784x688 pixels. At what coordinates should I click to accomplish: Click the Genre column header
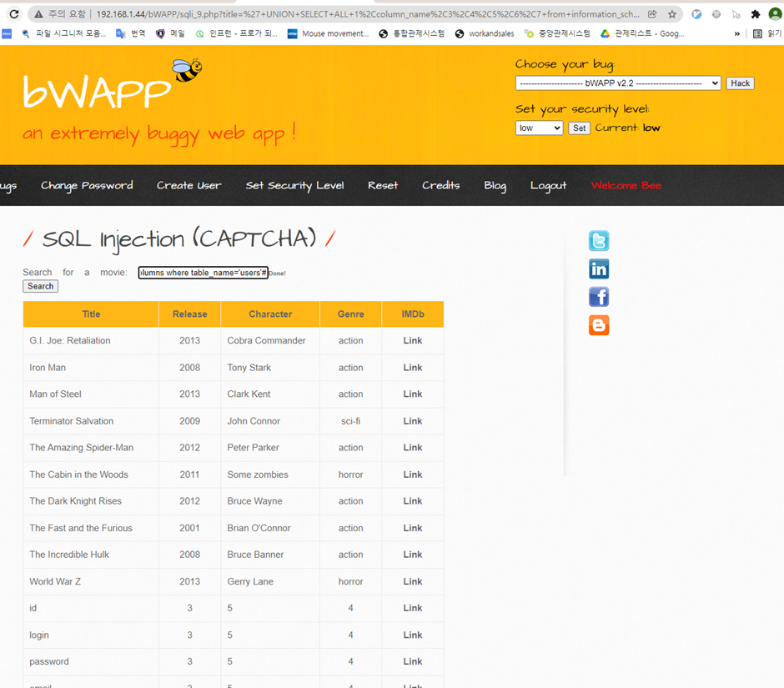click(x=350, y=314)
